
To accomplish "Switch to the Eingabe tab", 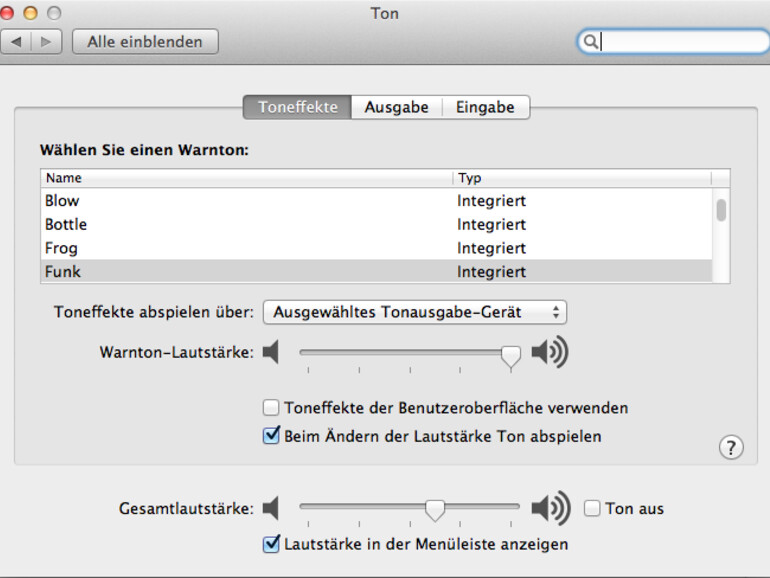I will (485, 107).
